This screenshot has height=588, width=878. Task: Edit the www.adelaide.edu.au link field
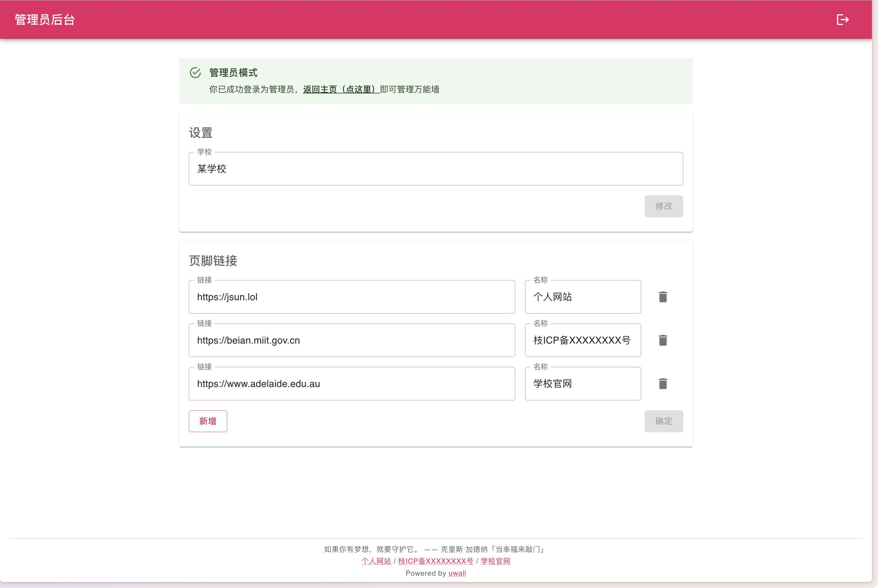[x=352, y=384]
